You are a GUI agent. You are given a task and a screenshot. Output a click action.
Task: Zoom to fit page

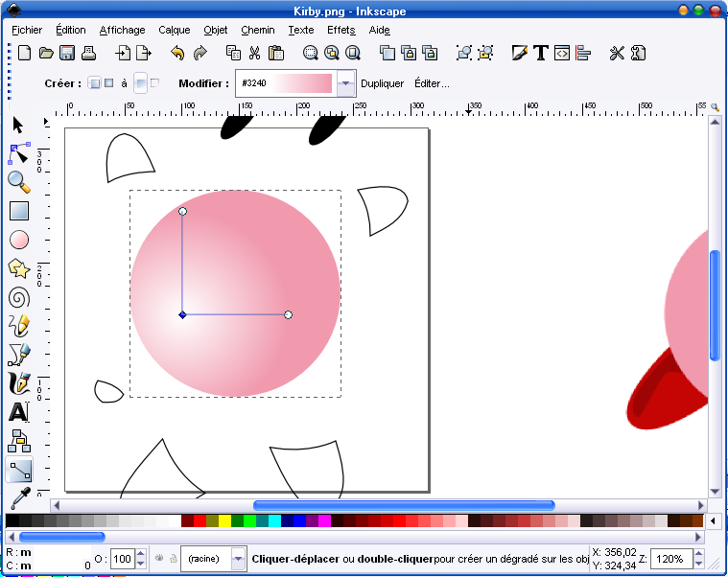pos(353,53)
